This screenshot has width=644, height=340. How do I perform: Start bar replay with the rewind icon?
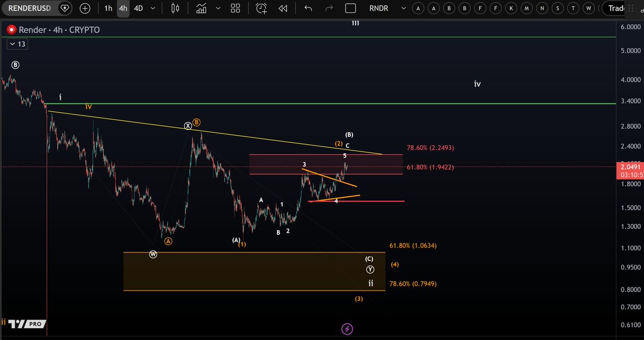pyautogui.click(x=283, y=9)
